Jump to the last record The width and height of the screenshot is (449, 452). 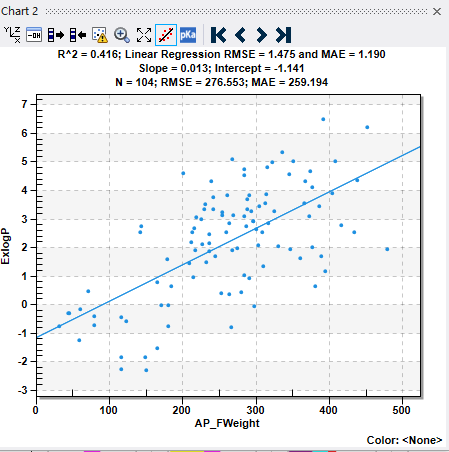click(283, 35)
